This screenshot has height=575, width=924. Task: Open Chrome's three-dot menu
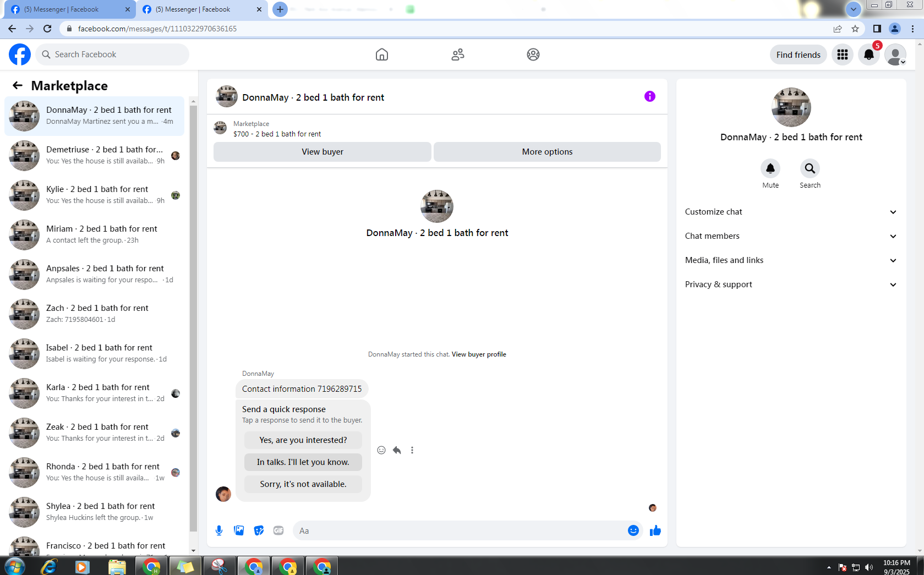913,29
